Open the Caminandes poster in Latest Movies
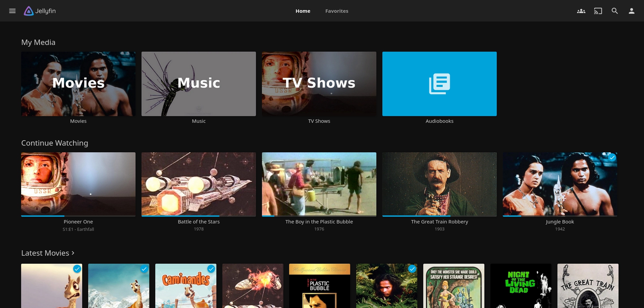The height and width of the screenshot is (308, 644). coord(186,286)
